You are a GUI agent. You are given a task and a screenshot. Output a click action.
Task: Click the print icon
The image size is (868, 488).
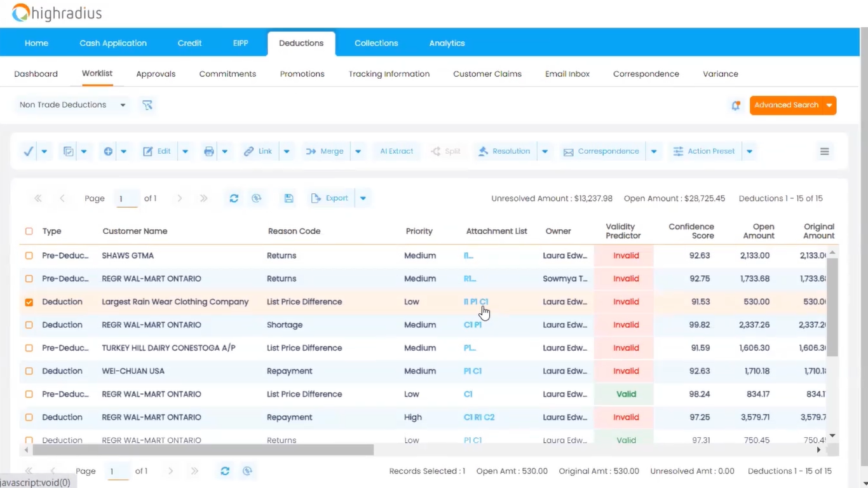click(x=208, y=151)
